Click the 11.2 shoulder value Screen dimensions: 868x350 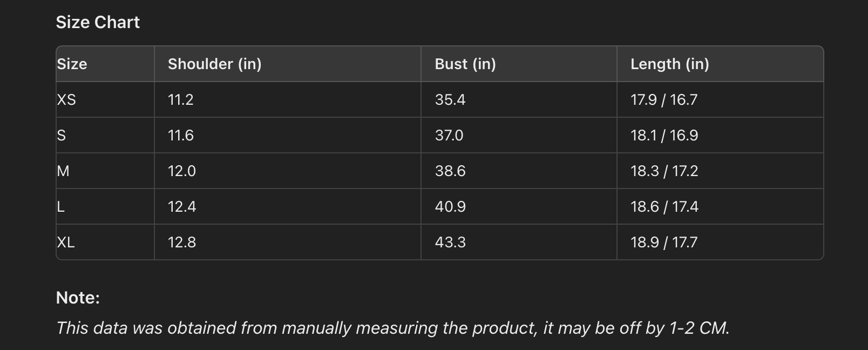180,99
